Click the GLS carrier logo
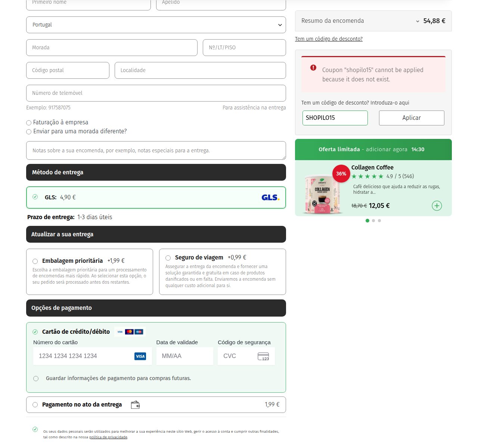This screenshot has height=448, width=478. (x=270, y=197)
